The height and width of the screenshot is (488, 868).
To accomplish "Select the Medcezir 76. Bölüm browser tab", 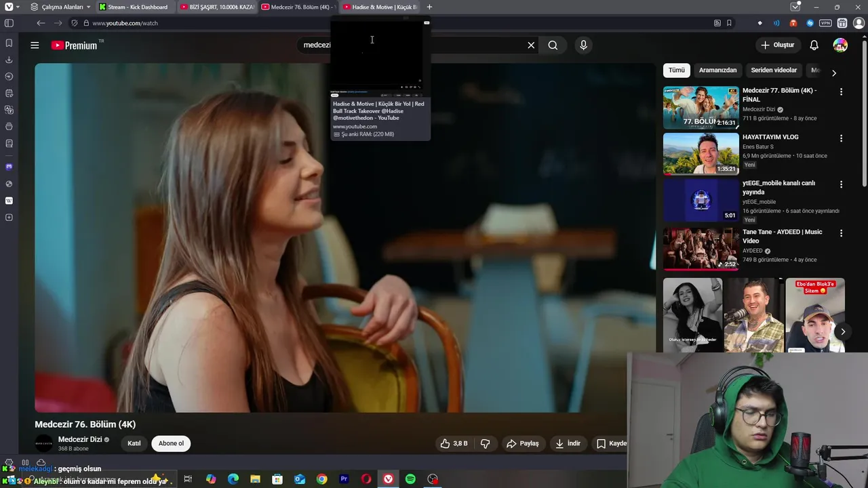I will point(298,7).
